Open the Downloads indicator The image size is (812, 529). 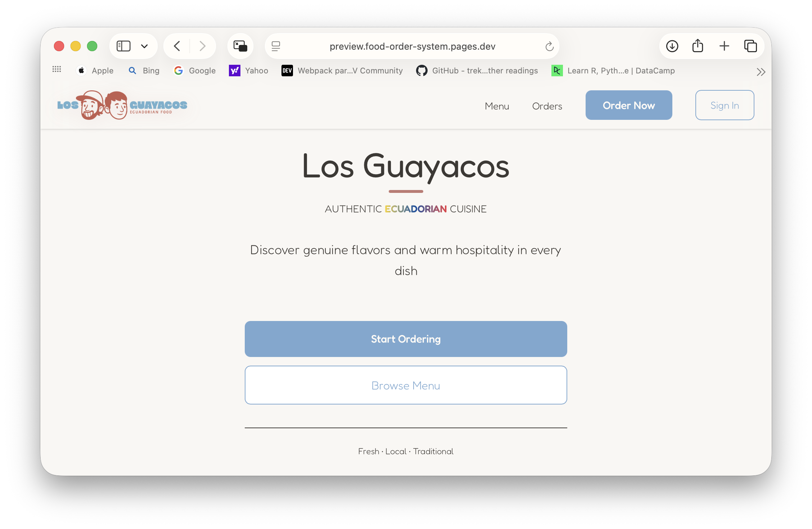[672, 46]
